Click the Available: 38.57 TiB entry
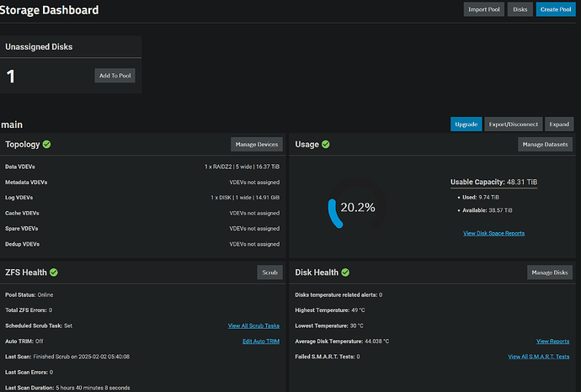This screenshot has height=392, width=581. click(488, 210)
